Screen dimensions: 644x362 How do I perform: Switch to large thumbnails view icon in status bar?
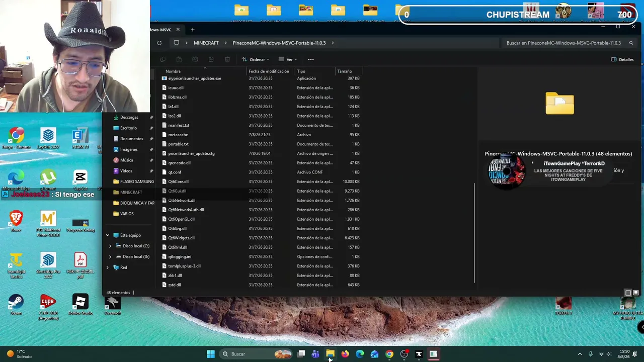(x=636, y=293)
